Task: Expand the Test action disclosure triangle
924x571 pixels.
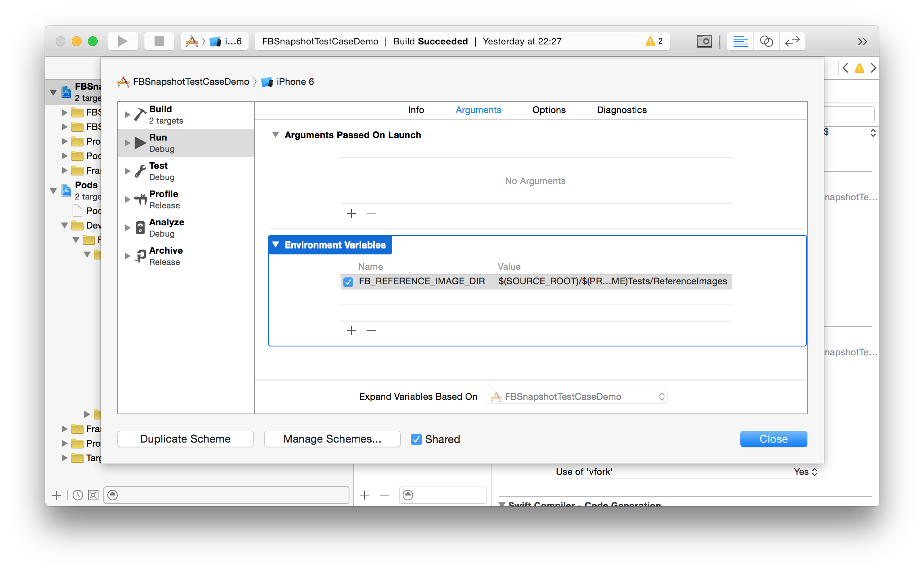Action: pos(127,171)
